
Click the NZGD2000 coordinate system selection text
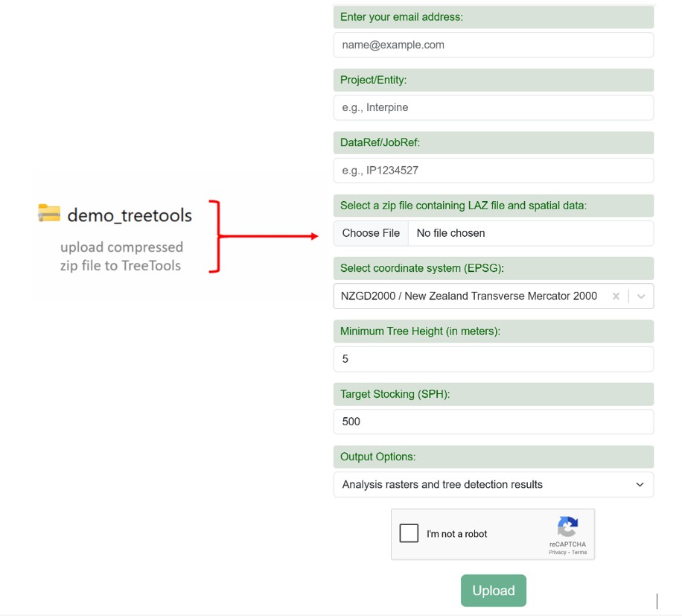469,296
